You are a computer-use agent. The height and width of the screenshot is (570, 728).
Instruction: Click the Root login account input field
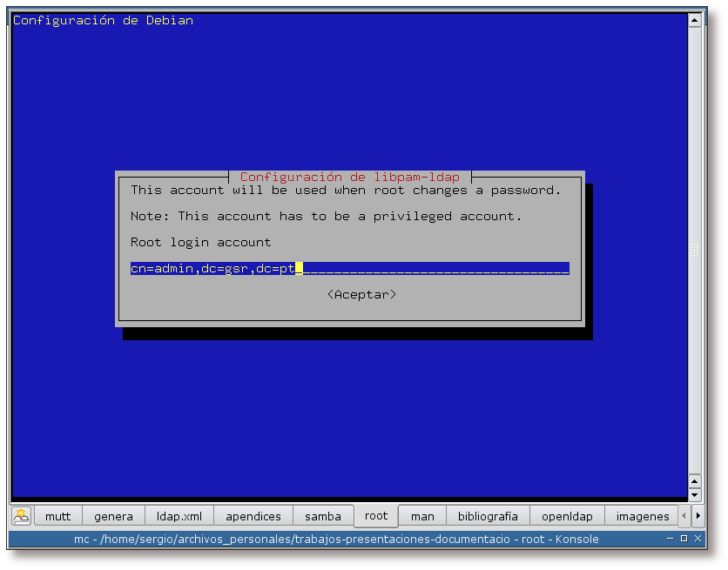pyautogui.click(x=348, y=268)
